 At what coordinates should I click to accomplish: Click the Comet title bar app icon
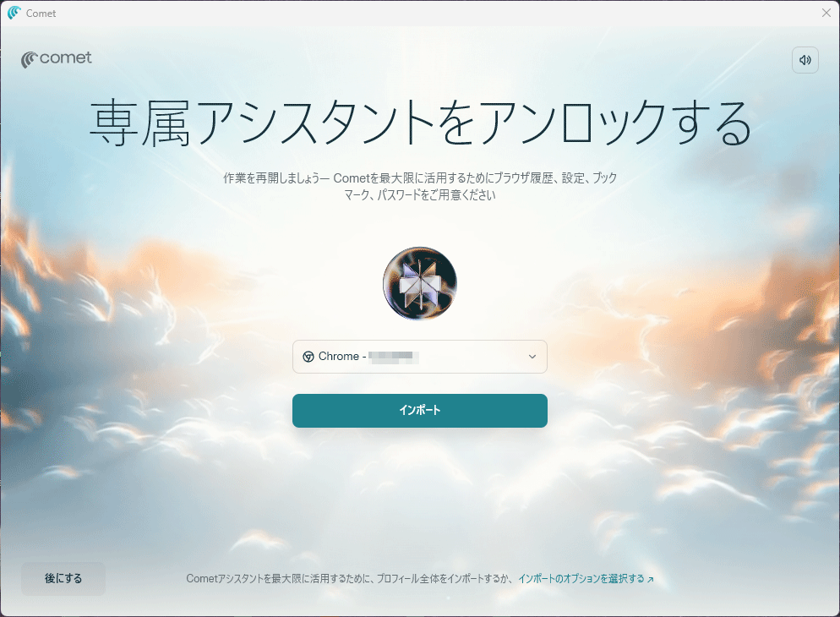14,13
